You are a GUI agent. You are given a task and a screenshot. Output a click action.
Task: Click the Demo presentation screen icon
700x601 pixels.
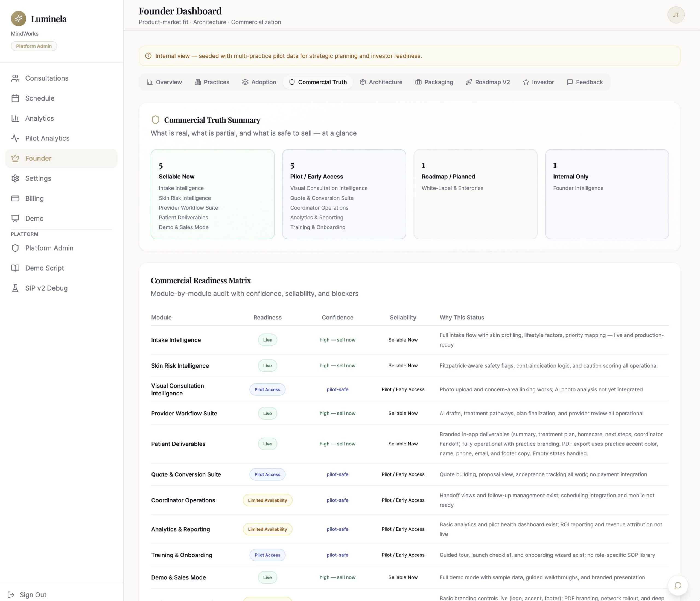coord(15,218)
